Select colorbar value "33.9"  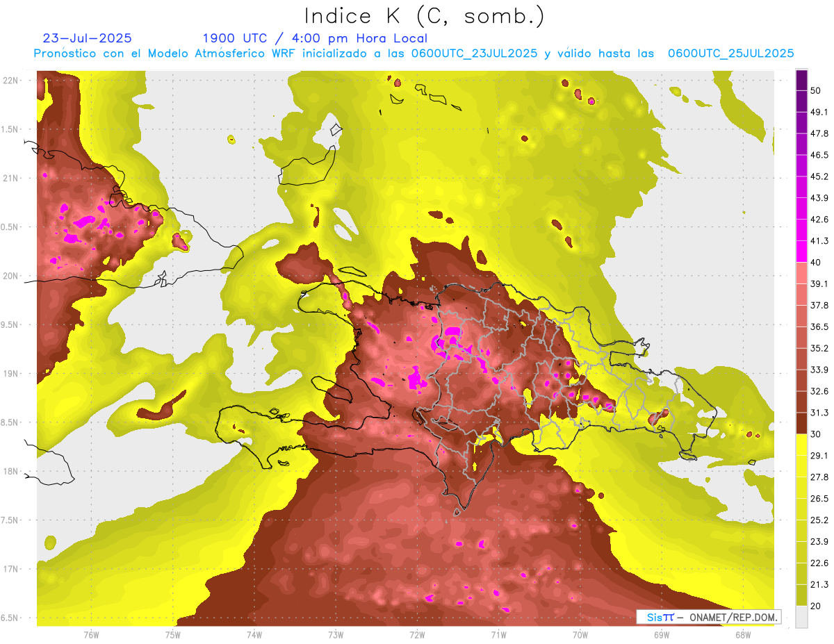[820, 370]
